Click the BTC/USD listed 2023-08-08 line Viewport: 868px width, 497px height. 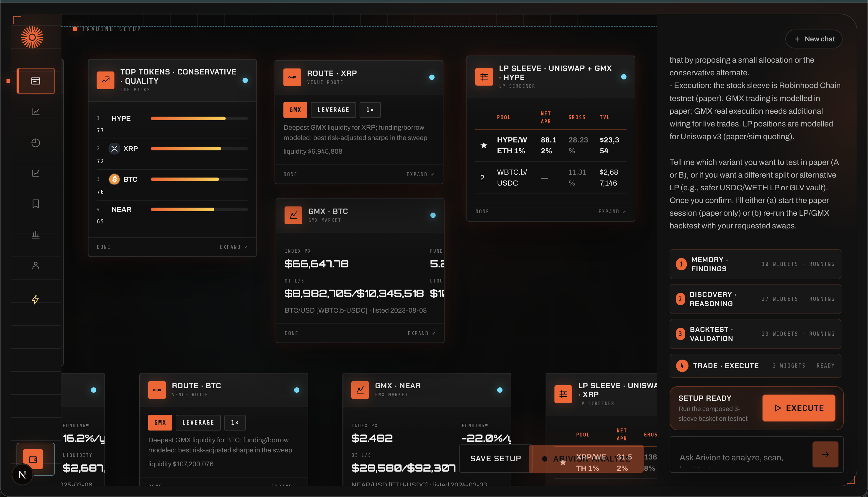click(356, 310)
